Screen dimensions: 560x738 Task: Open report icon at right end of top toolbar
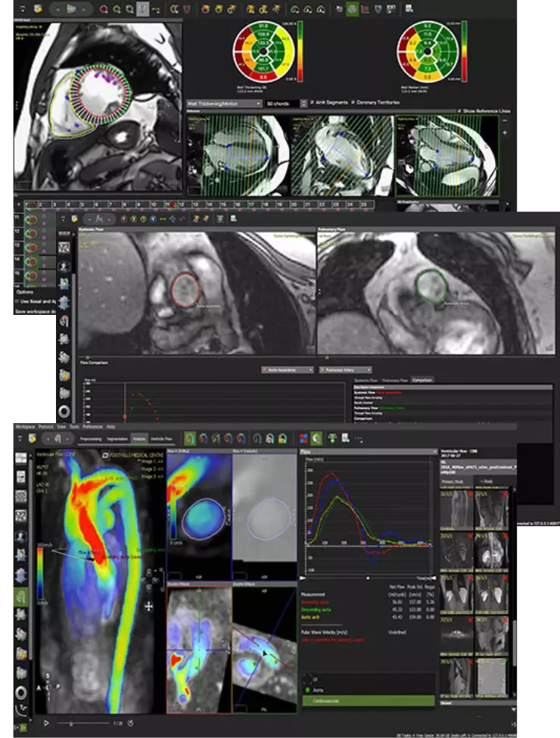click(409, 8)
